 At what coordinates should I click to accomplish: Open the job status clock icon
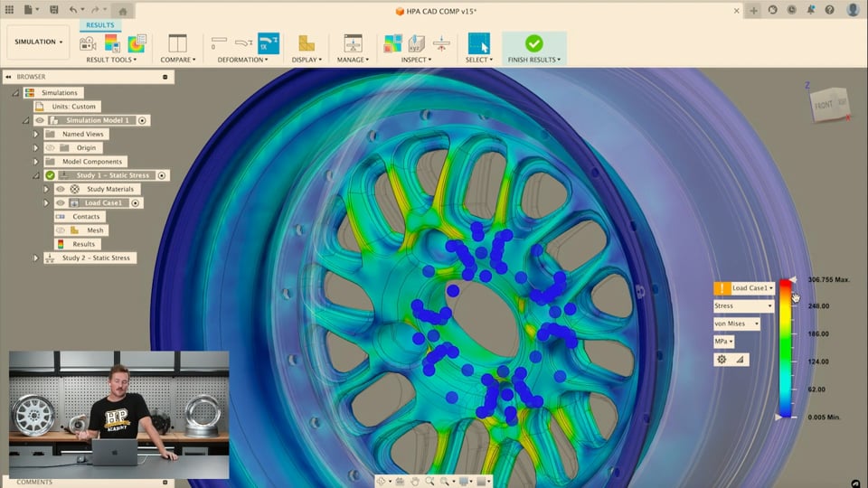(x=792, y=9)
